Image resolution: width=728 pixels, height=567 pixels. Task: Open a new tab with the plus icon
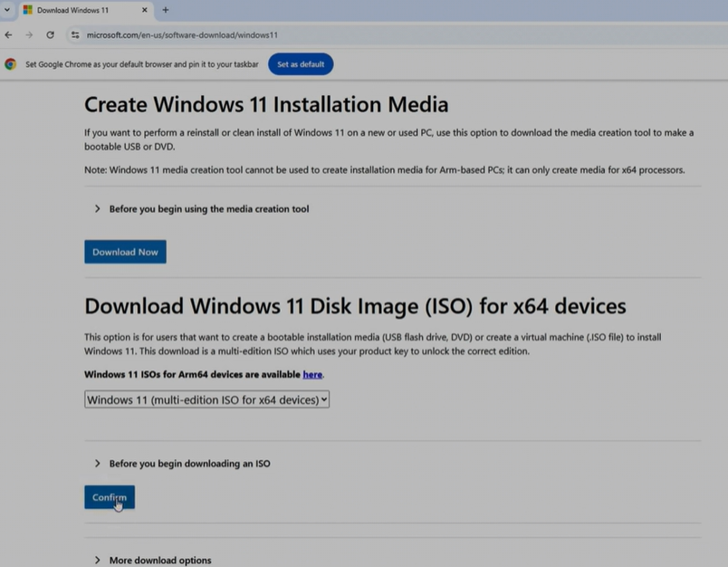[x=165, y=10]
